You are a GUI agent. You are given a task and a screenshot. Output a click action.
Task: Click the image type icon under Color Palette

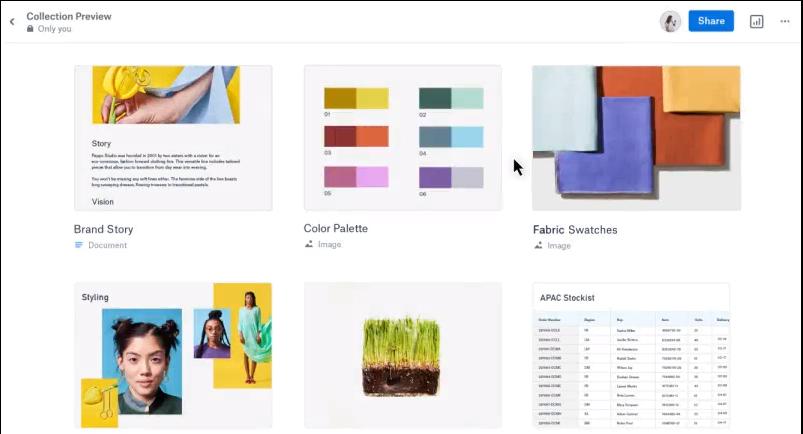(309, 244)
